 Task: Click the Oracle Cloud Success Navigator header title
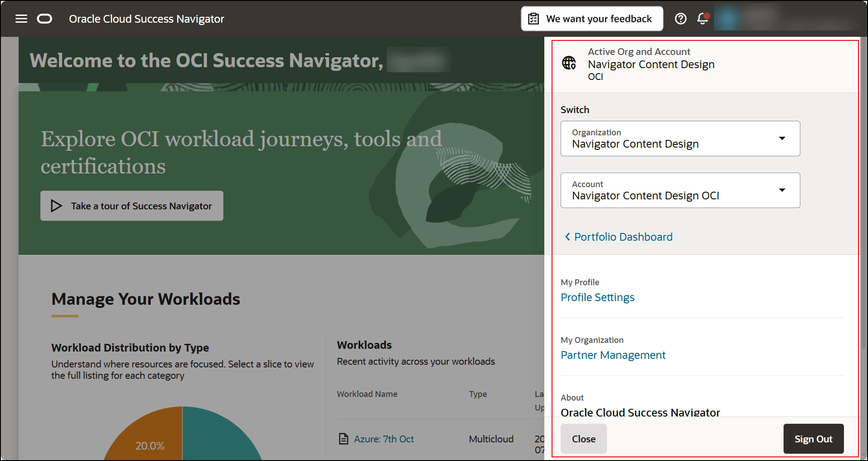coord(147,19)
